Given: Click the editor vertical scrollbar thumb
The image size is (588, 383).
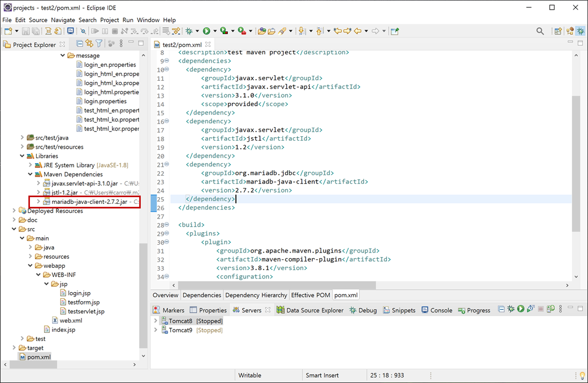Looking at the screenshot, I should 576,164.
